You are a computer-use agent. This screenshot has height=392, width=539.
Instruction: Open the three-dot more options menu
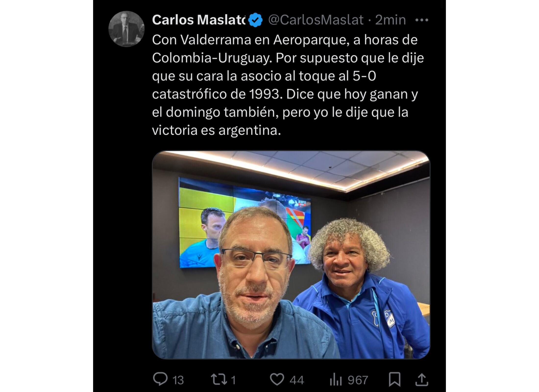422,20
